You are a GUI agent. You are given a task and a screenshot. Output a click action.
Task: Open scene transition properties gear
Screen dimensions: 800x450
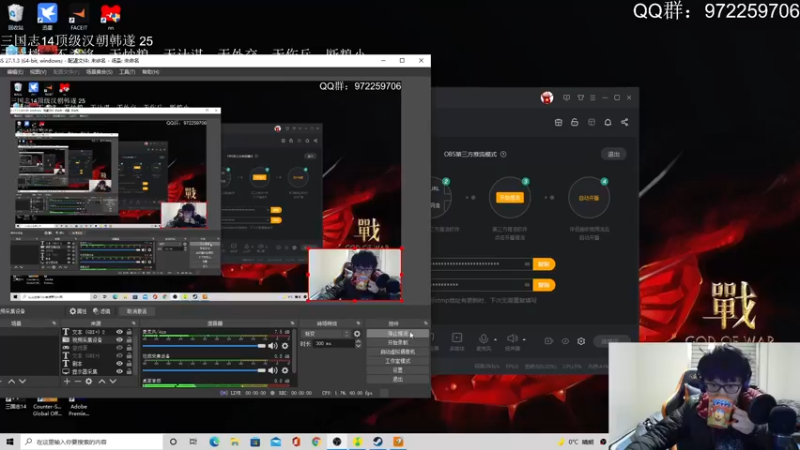click(357, 334)
